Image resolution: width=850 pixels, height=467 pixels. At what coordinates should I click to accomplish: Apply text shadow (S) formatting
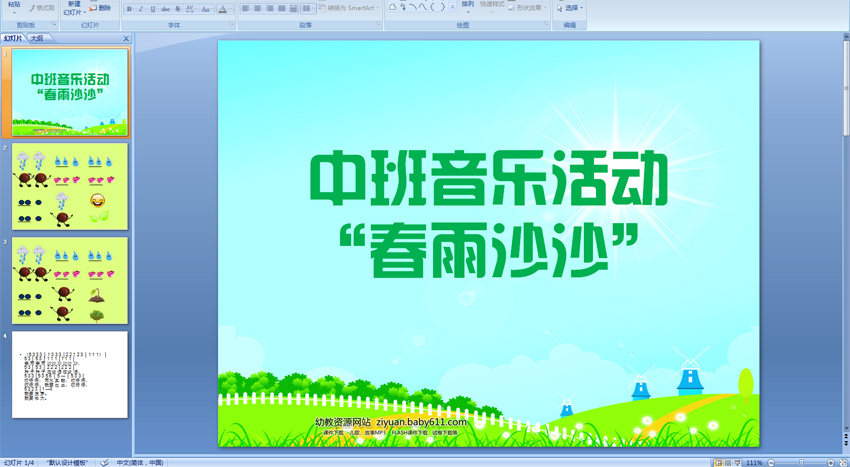tap(177, 9)
